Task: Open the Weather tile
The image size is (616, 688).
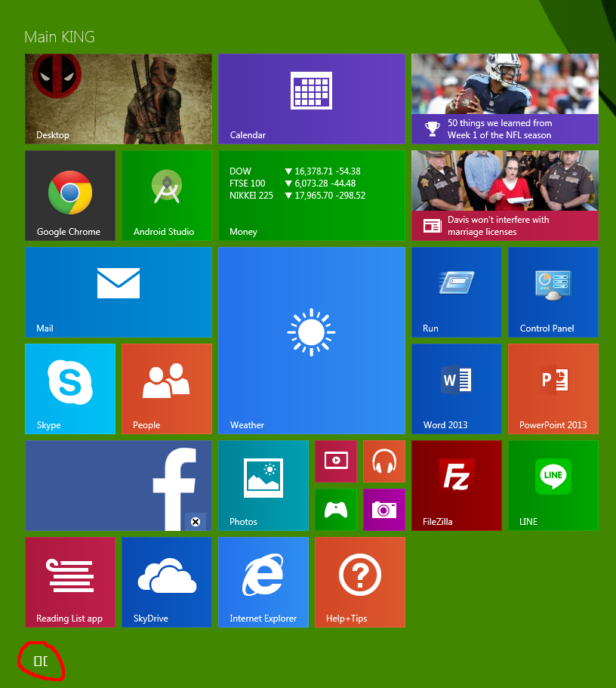Action: (312, 341)
